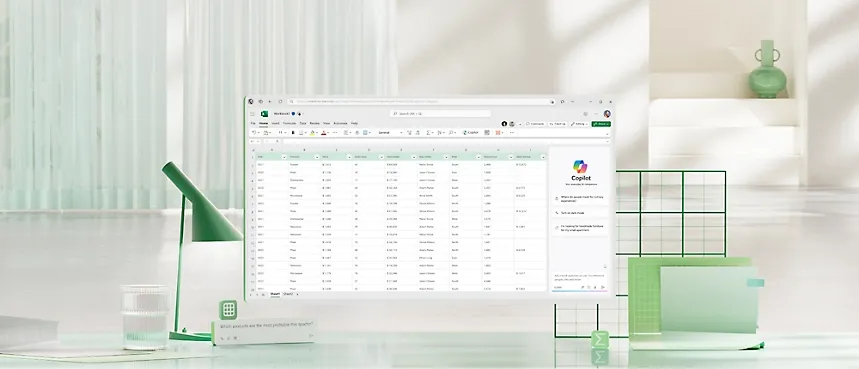This screenshot has width=859, height=369.
Task: Switch to the Formulas ribbon tab
Action: tap(289, 123)
